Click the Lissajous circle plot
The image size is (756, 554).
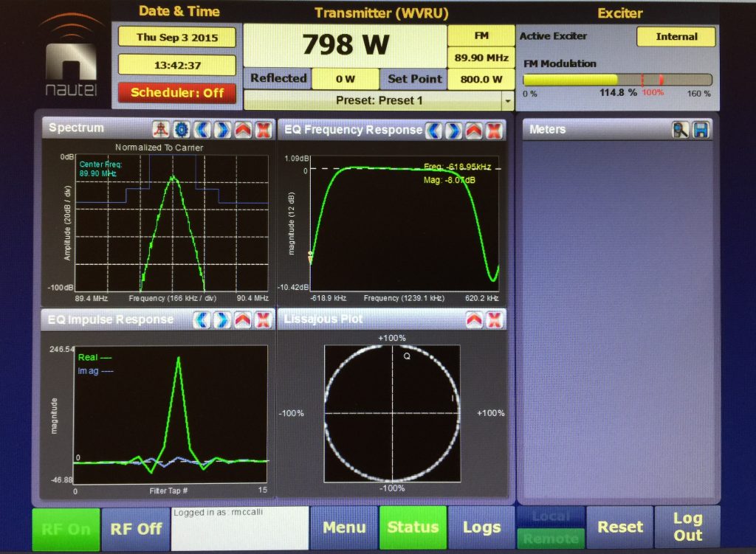point(393,413)
